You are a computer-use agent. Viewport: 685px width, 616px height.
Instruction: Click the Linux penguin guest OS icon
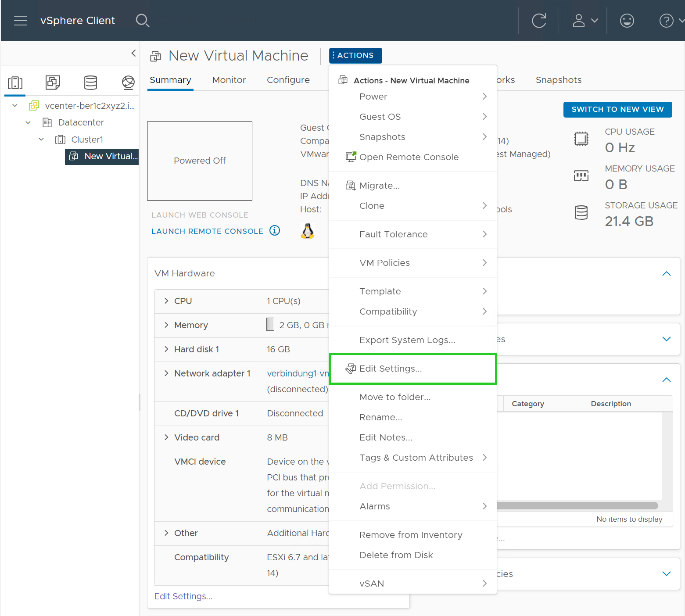(308, 231)
